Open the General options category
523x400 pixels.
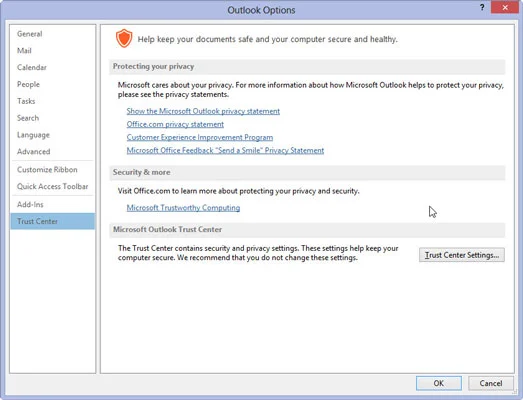tap(30, 34)
